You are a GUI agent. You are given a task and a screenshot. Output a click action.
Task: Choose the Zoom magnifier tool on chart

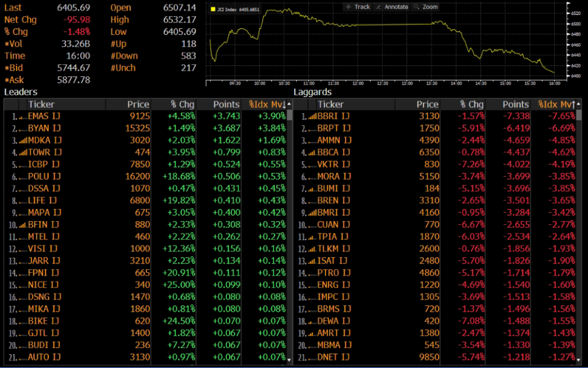425,7
